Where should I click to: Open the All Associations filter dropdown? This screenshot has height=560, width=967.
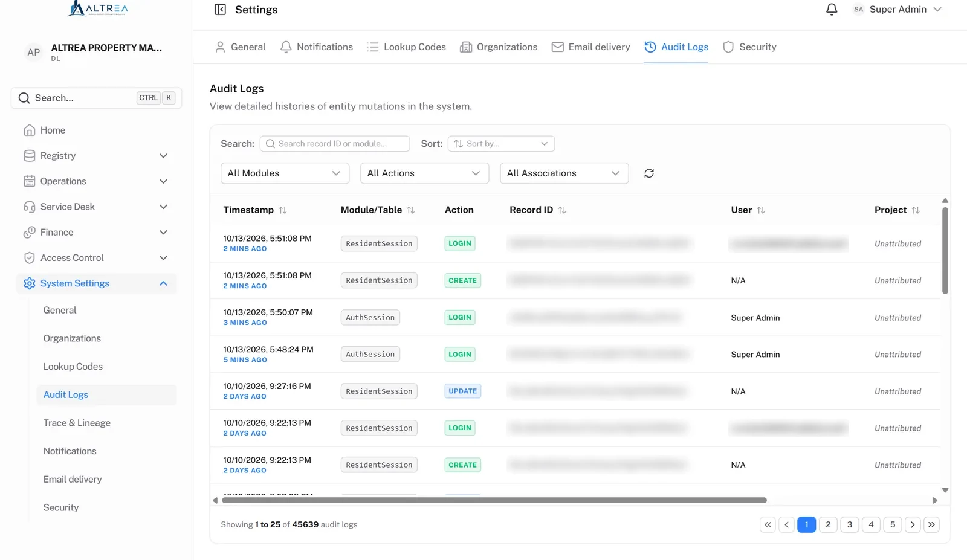tap(564, 173)
